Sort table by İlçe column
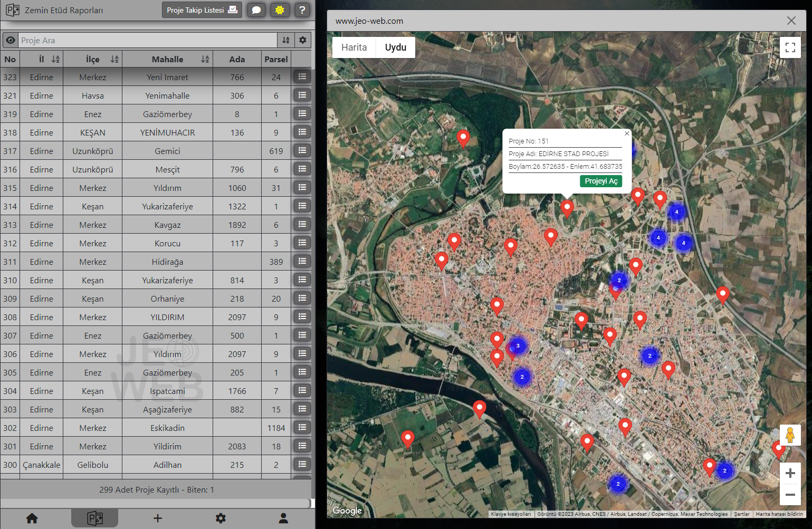The height and width of the screenshot is (529, 812). 114,60
